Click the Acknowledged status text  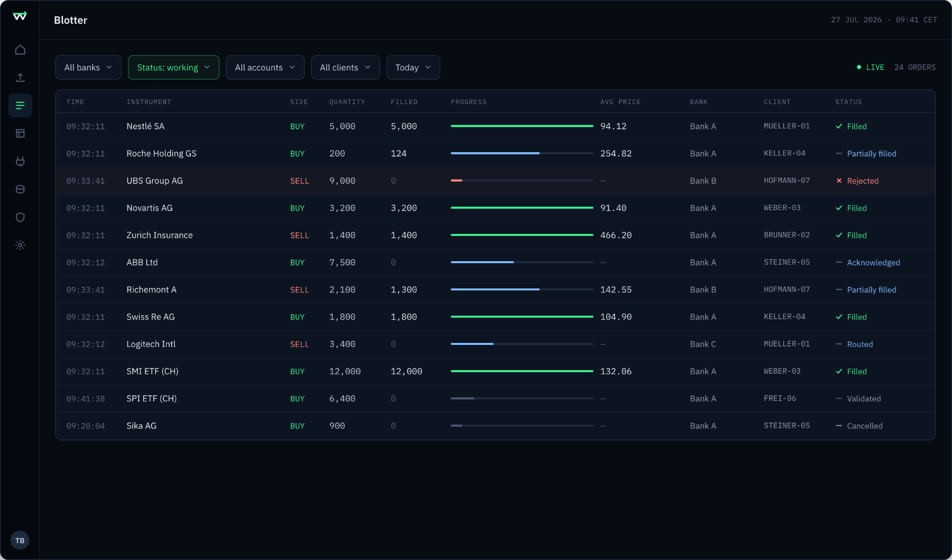[x=873, y=263]
